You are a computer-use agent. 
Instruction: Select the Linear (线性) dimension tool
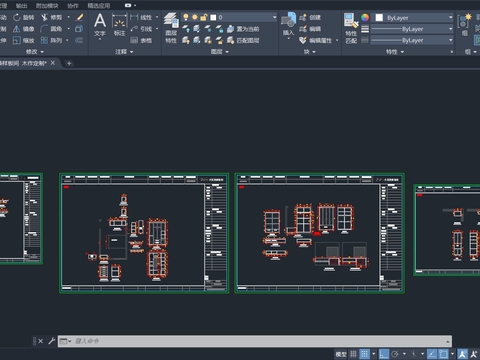click(141, 17)
